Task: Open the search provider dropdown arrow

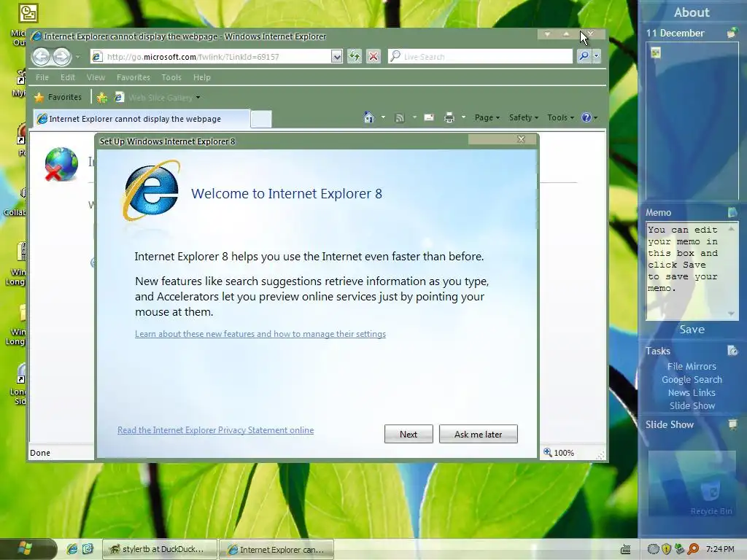Action: [596, 56]
